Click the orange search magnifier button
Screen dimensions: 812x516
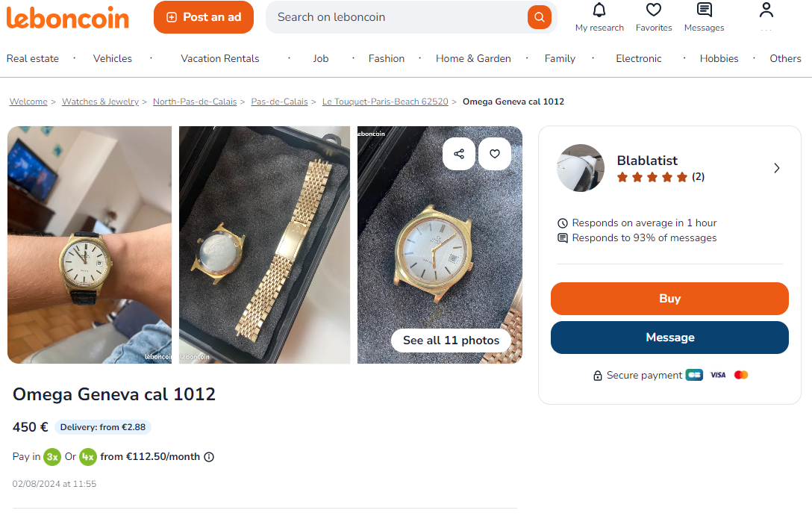[x=539, y=17]
